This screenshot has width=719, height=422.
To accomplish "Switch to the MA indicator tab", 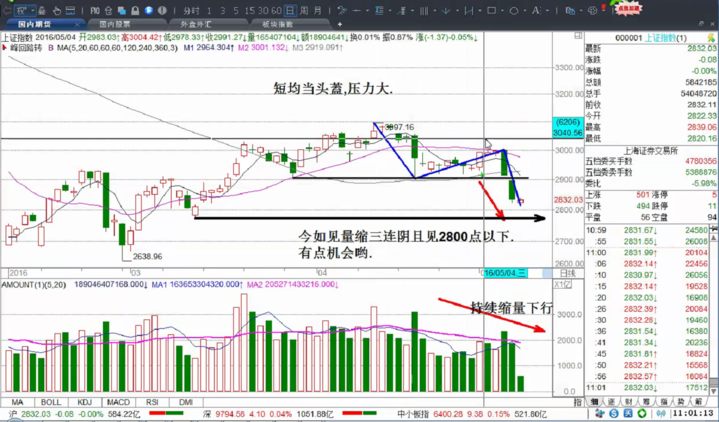I will (x=17, y=402).
